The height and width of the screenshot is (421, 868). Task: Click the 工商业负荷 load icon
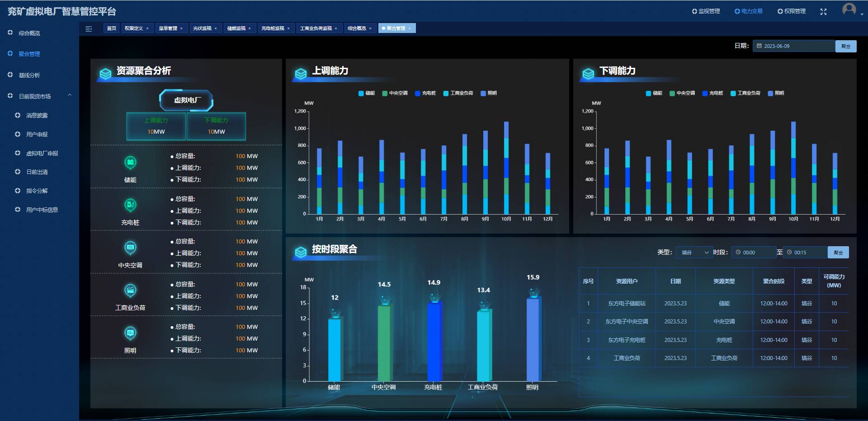130,290
